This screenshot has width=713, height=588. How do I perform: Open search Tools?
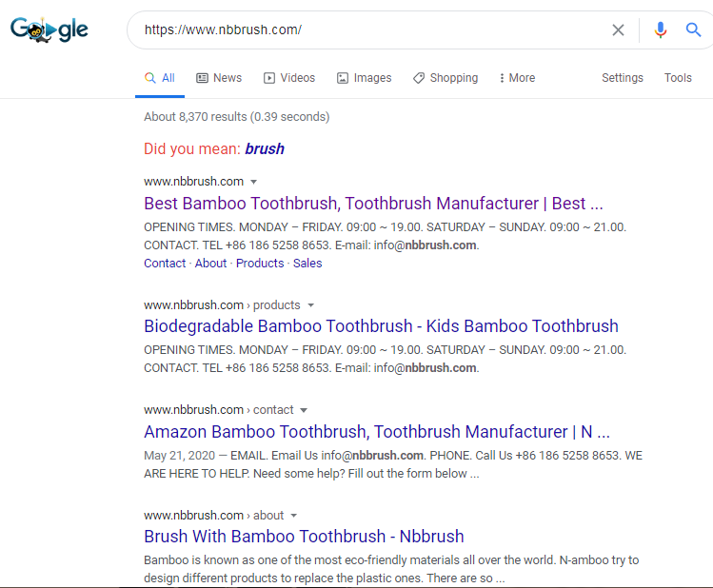coord(678,78)
